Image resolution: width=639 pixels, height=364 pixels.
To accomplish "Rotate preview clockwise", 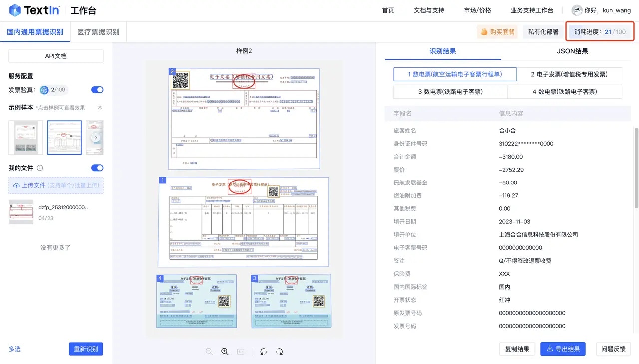I will coord(280,352).
